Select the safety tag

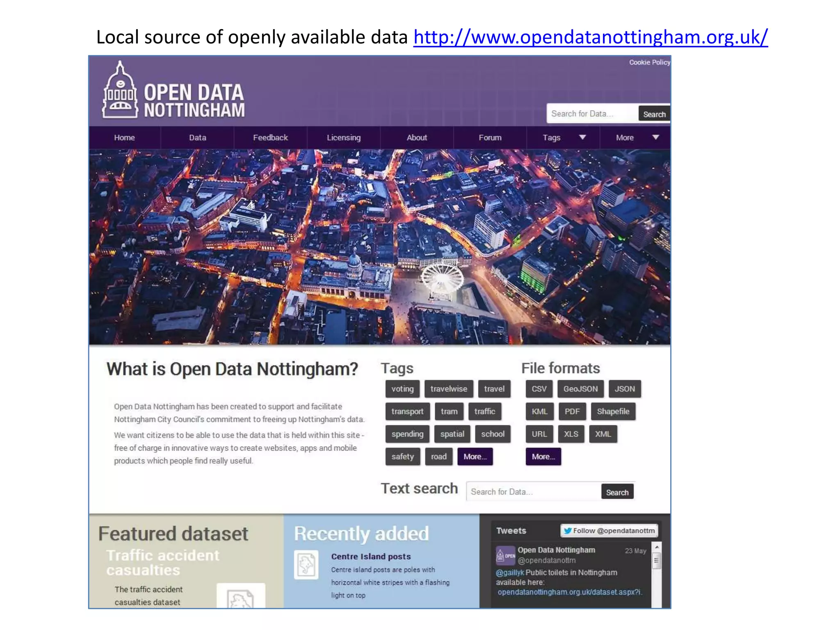pyautogui.click(x=403, y=457)
